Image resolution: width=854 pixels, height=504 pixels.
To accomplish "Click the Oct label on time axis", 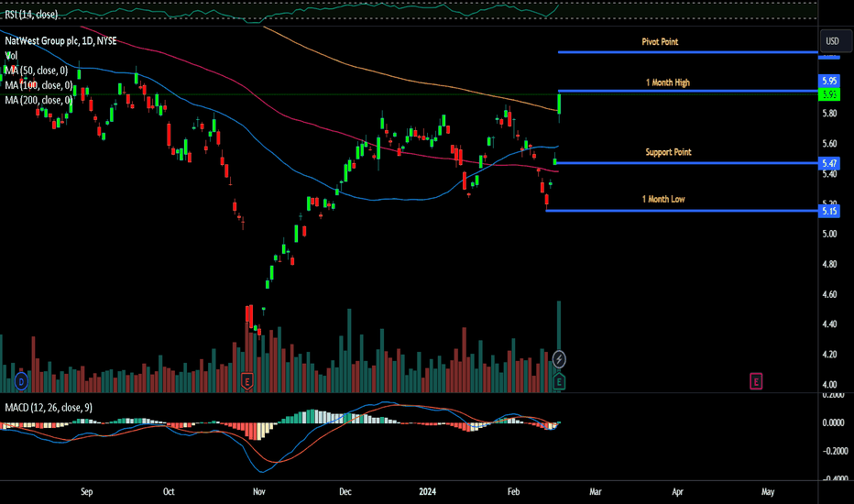I will (x=169, y=491).
